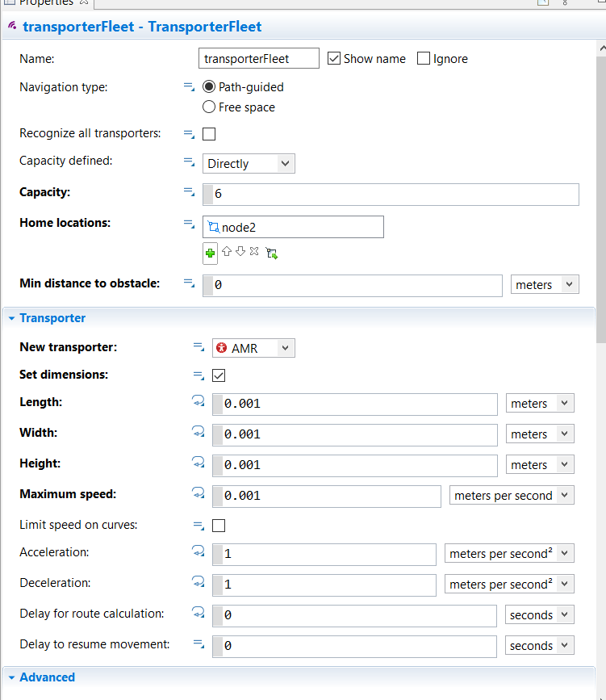Click static/dynamic switch icon for Capacity defined
606x700 pixels.
(x=189, y=161)
